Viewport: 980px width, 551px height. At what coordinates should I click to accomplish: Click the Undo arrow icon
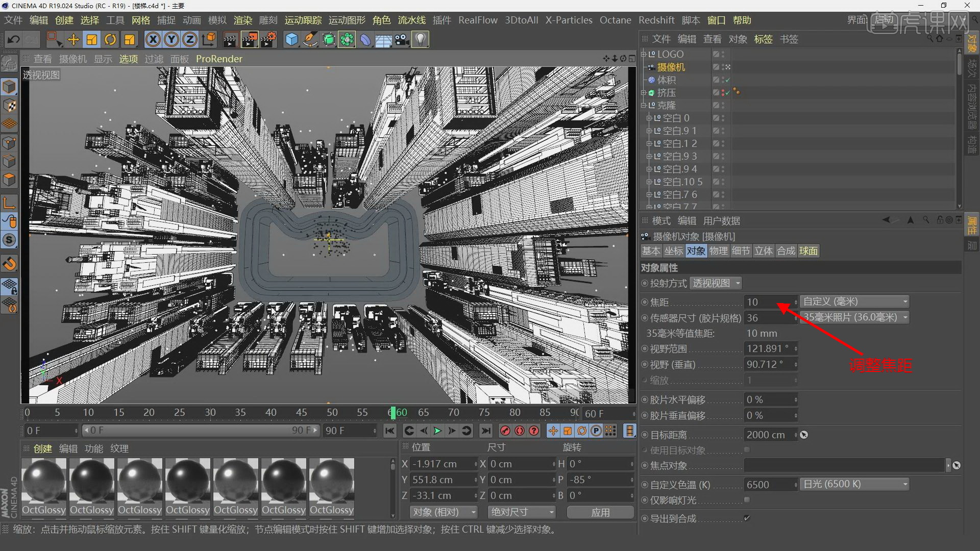tap(14, 39)
